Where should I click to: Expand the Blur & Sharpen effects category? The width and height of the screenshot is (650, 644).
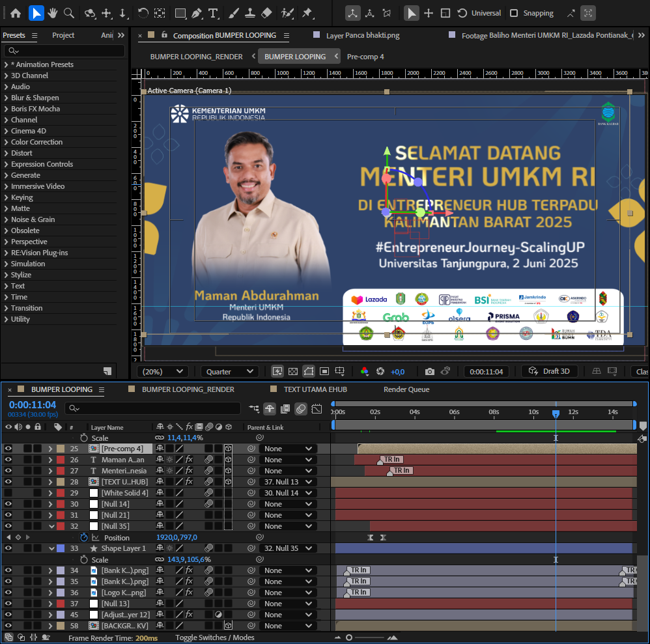pyautogui.click(x=7, y=98)
